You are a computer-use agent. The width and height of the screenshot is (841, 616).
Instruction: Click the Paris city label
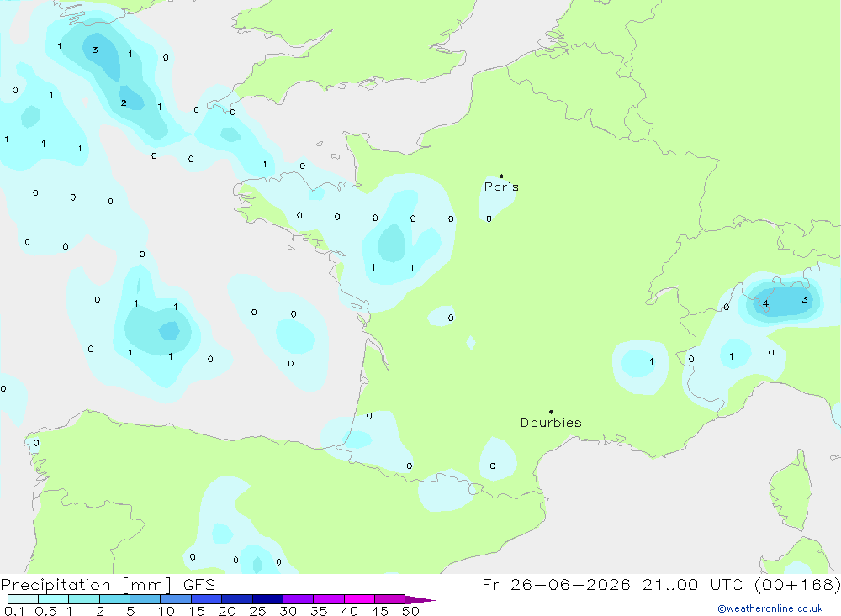[501, 187]
